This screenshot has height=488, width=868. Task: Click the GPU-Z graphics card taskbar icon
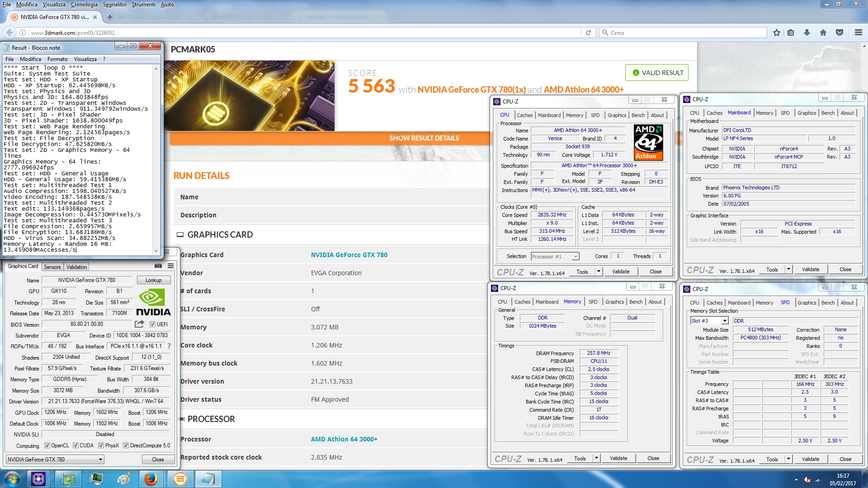(x=68, y=479)
